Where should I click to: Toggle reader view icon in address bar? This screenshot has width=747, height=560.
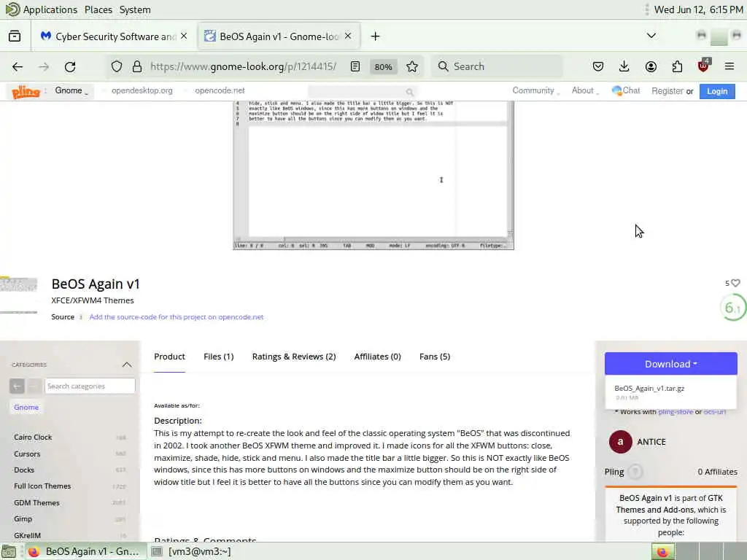[x=355, y=66]
